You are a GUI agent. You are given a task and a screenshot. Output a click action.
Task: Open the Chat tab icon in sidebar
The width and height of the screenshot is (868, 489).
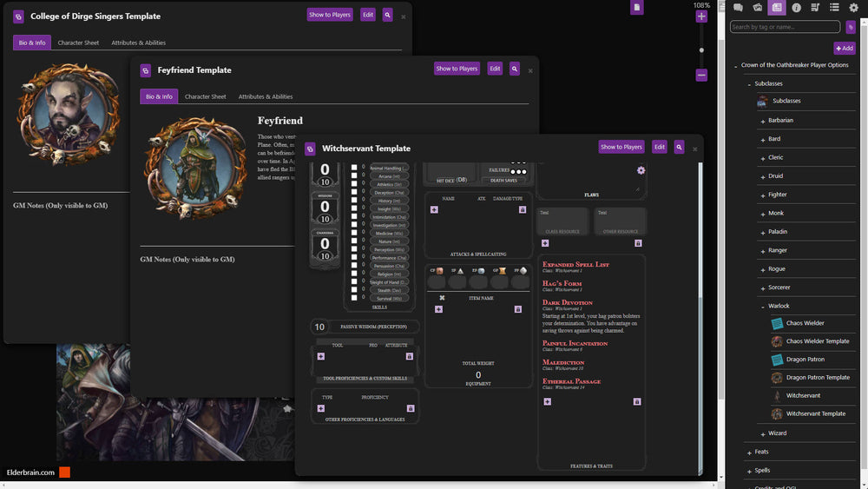738,8
